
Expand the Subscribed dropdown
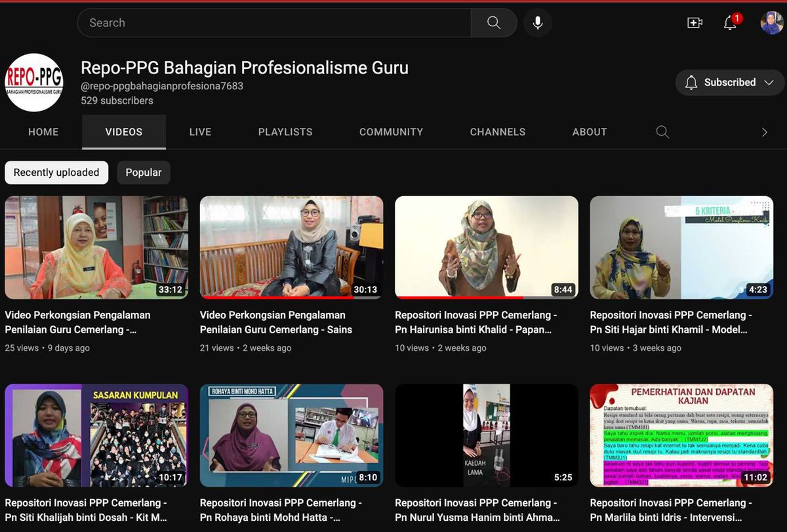(x=729, y=83)
